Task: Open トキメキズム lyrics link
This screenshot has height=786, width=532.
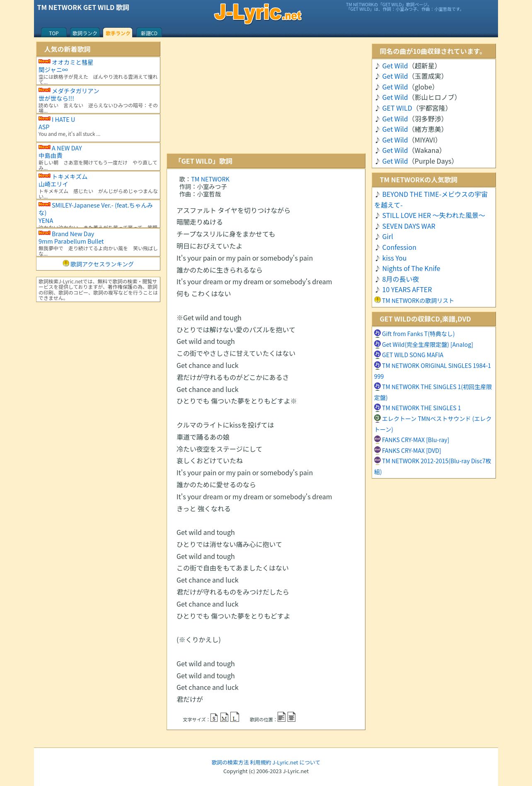Action: click(x=70, y=177)
